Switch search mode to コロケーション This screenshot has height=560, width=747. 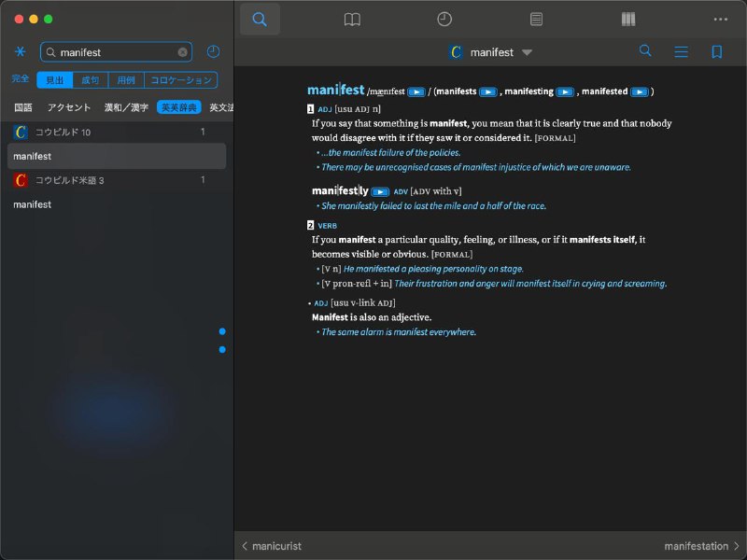pyautogui.click(x=181, y=80)
